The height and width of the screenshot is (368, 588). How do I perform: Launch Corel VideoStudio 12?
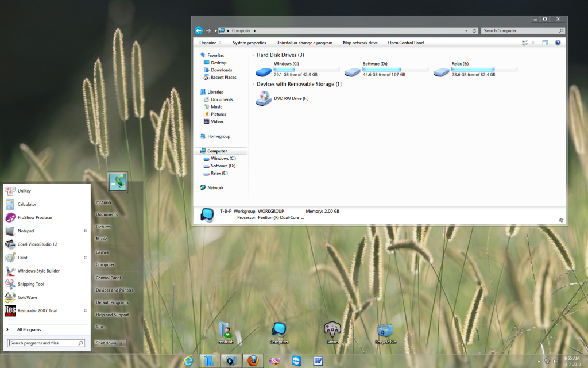(37, 244)
